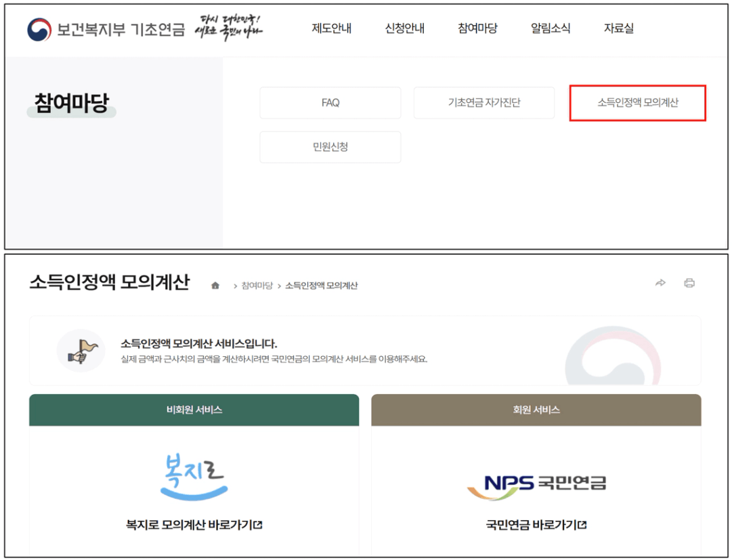Open the 제도안내 menu
This screenshot has width=732, height=560.
[x=331, y=28]
